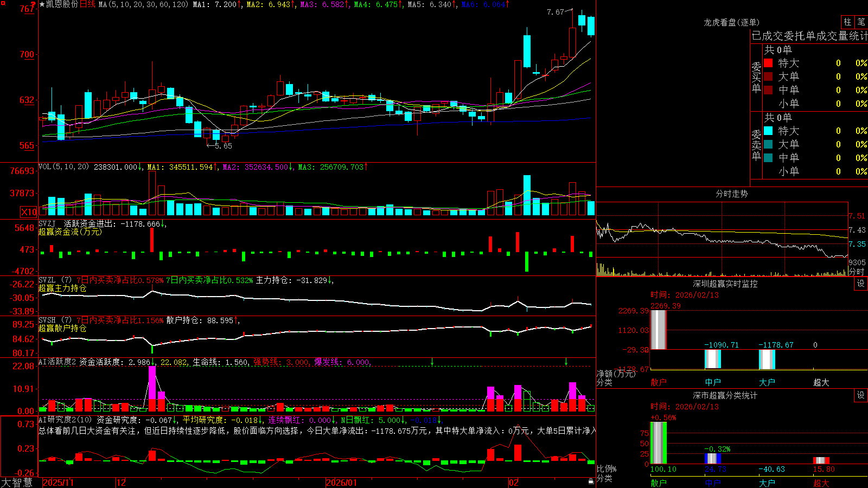Open MA(5,10,20,30,60,120) indicator parameters
This screenshot has height=488, width=868.
pyautogui.click(x=143, y=4)
